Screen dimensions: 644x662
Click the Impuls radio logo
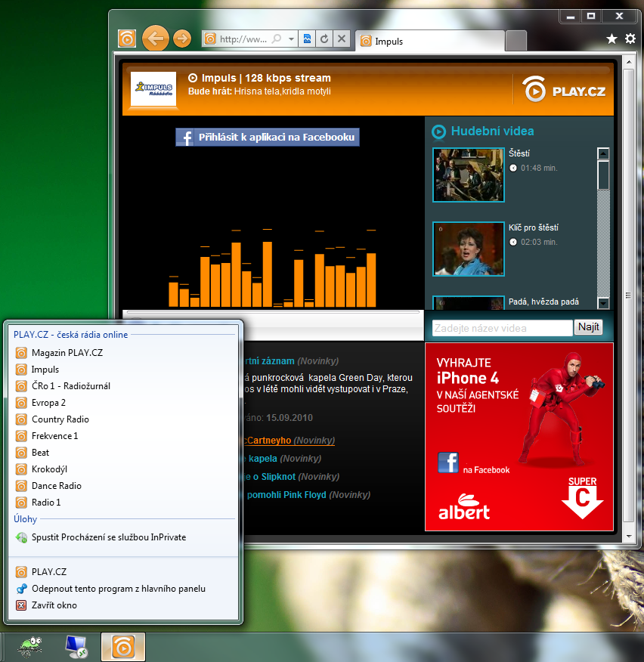pyautogui.click(x=153, y=88)
